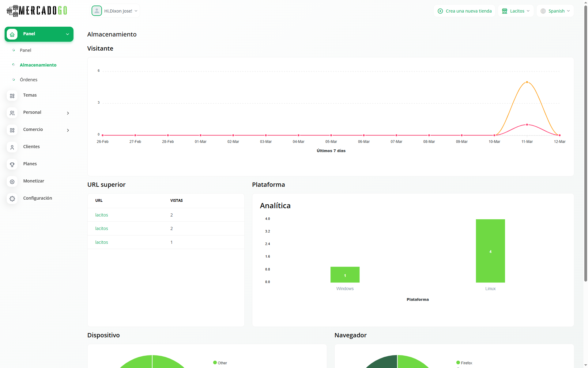Image resolution: width=588 pixels, height=368 pixels.
Task: Click the Configuración gear icon
Action: tap(12, 199)
